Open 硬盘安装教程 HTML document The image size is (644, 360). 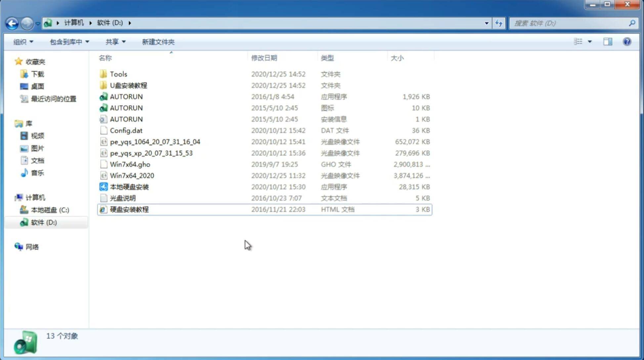129,209
